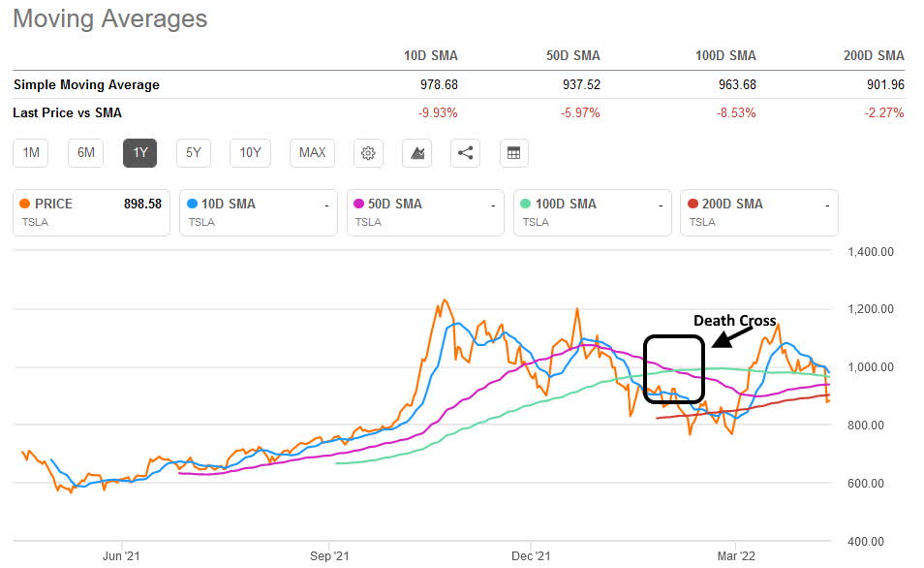Click the Death Cross annotation box
Screen dimensions: 924x568
(673, 368)
